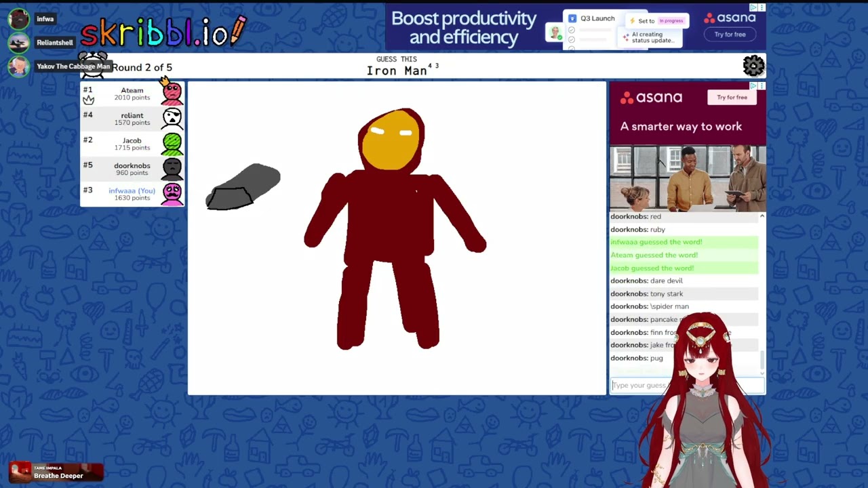Click the "Round 2 of 5" label

[x=142, y=67]
